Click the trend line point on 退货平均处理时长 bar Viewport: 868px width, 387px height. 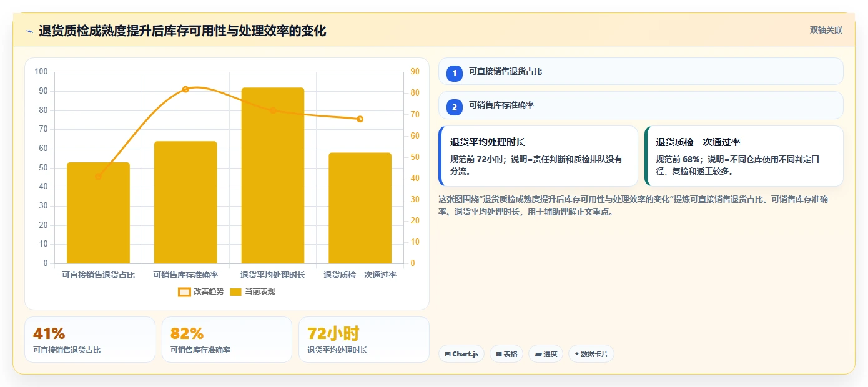tap(273, 110)
